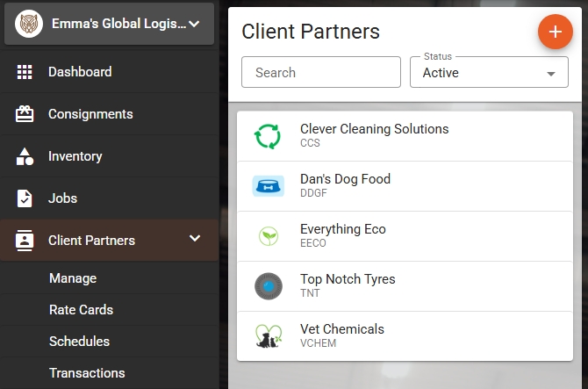The width and height of the screenshot is (588, 389).
Task: Open Clever Cleaning Solutions partner
Action: point(405,136)
